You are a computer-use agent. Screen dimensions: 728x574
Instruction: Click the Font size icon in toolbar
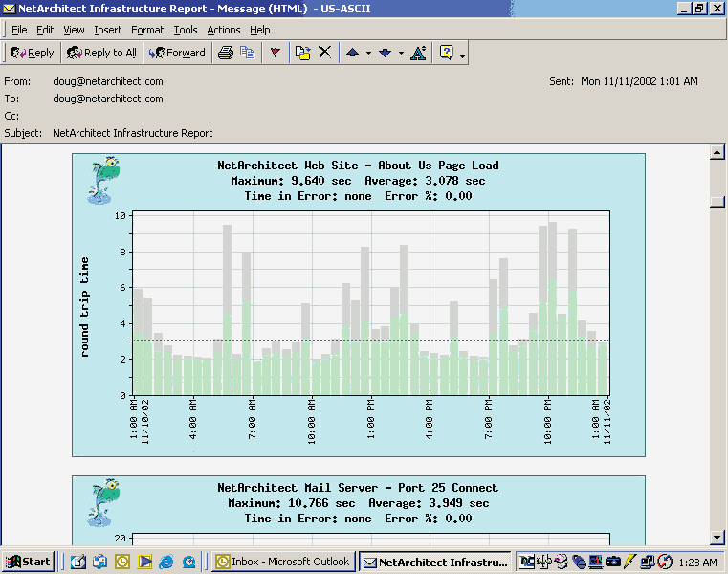pos(418,53)
